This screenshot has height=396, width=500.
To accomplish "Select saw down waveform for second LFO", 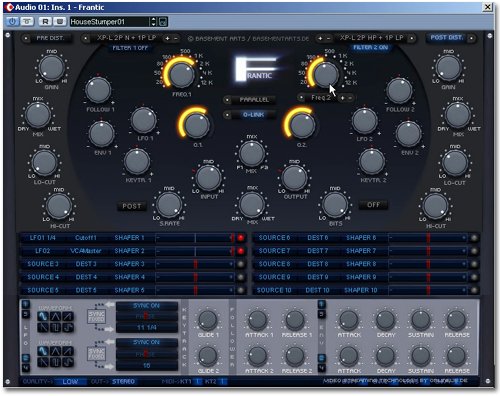I will [x=43, y=362].
